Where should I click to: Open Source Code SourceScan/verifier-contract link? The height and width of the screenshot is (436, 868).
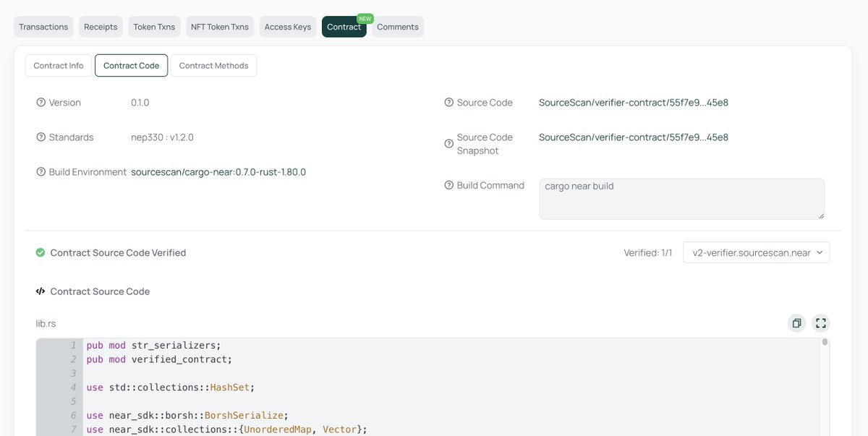pos(634,103)
